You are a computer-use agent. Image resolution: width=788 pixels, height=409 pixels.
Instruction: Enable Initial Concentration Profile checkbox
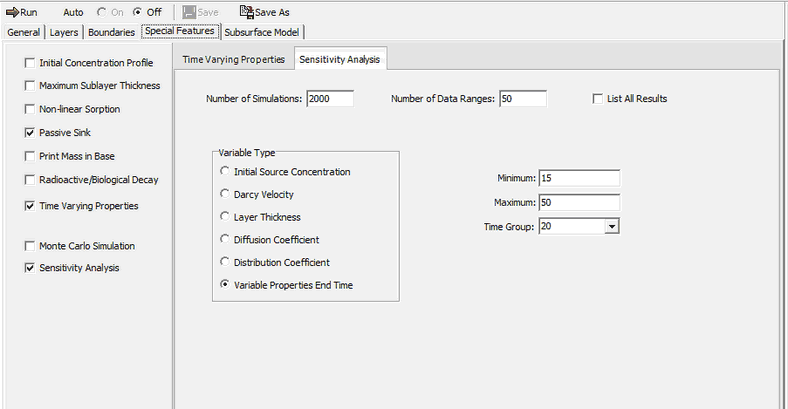click(29, 63)
